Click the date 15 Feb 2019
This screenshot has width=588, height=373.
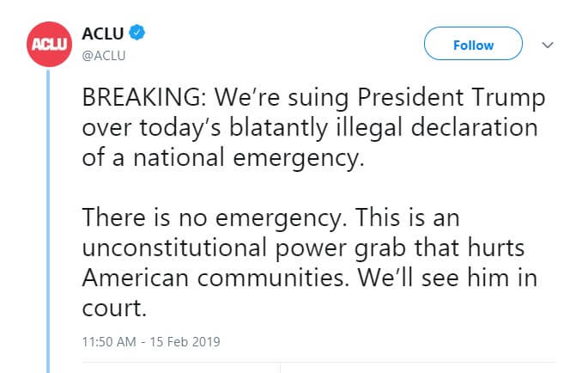pyautogui.click(x=187, y=341)
